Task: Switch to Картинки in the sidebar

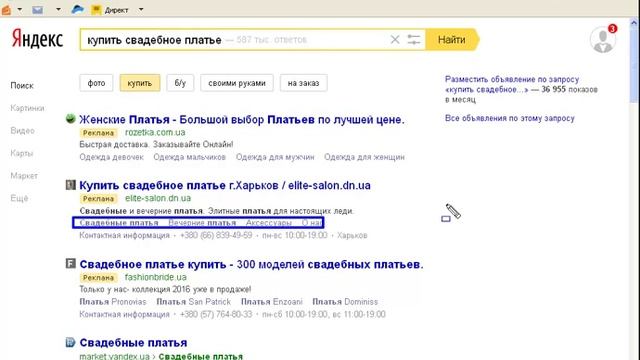Action: 27,108
